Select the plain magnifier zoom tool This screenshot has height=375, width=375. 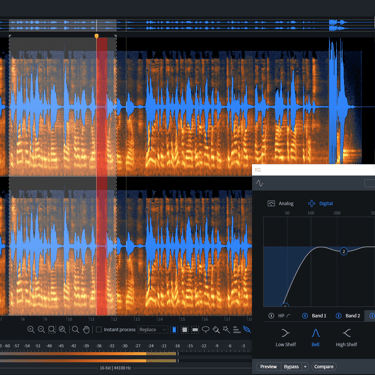click(76, 330)
